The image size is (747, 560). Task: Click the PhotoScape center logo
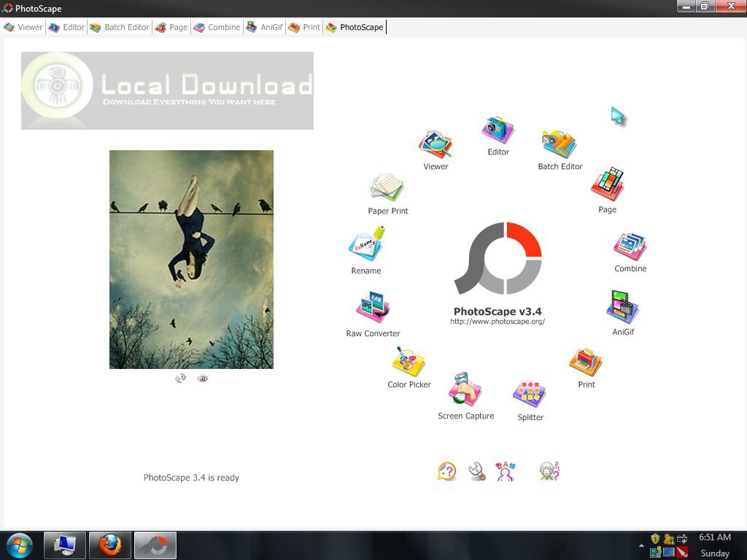498,258
